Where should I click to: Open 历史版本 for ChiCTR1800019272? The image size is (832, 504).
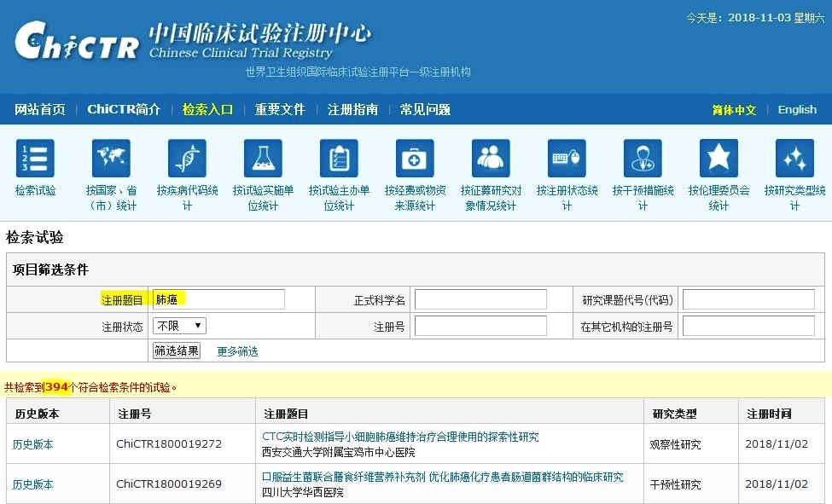click(x=32, y=444)
